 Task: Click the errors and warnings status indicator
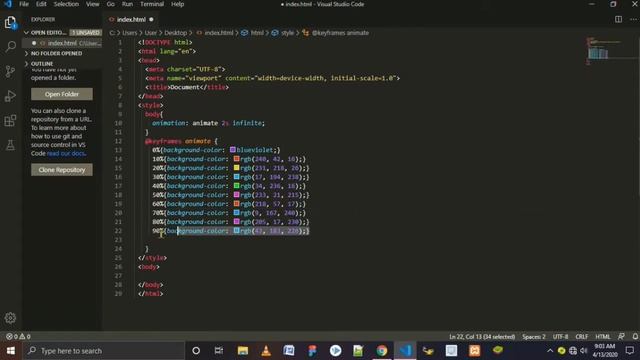pos(18,336)
